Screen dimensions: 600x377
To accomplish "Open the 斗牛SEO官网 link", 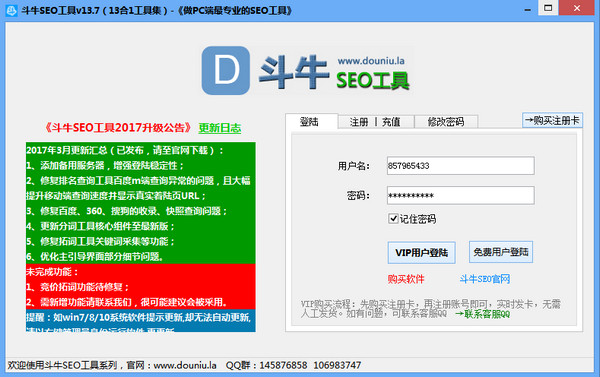I will [484, 279].
